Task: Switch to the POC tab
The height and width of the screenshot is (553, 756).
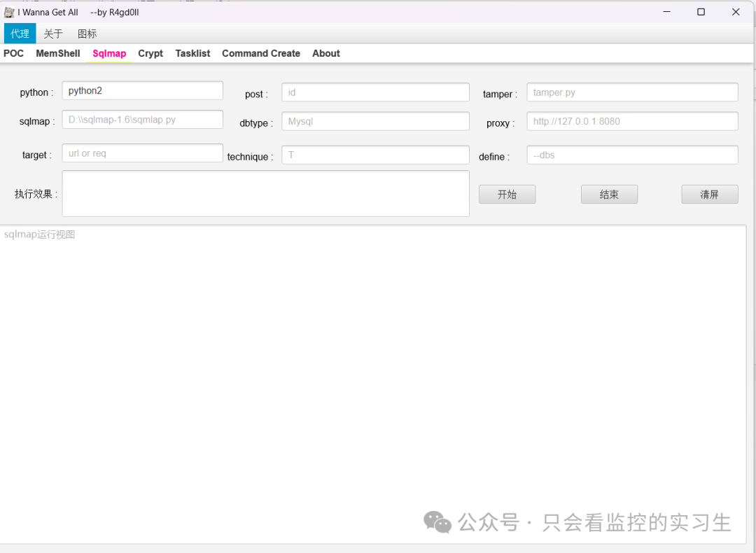Action: 13,53
